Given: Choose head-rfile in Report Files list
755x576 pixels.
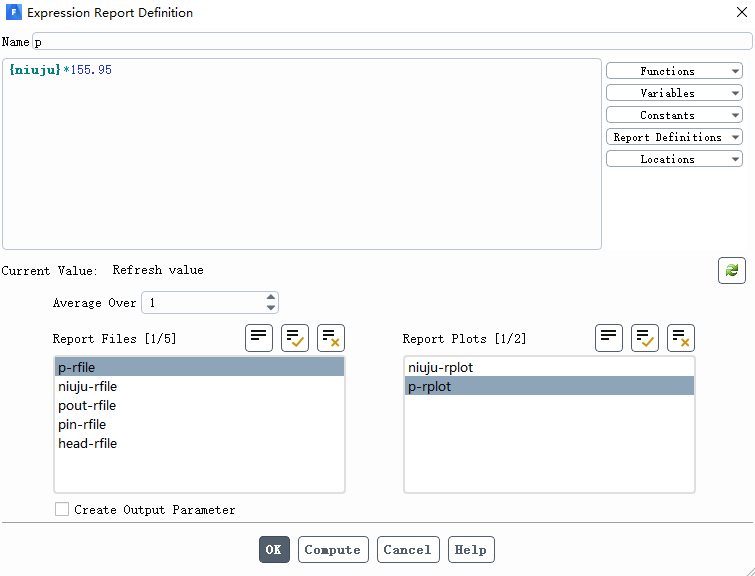Looking at the screenshot, I should tap(88, 443).
